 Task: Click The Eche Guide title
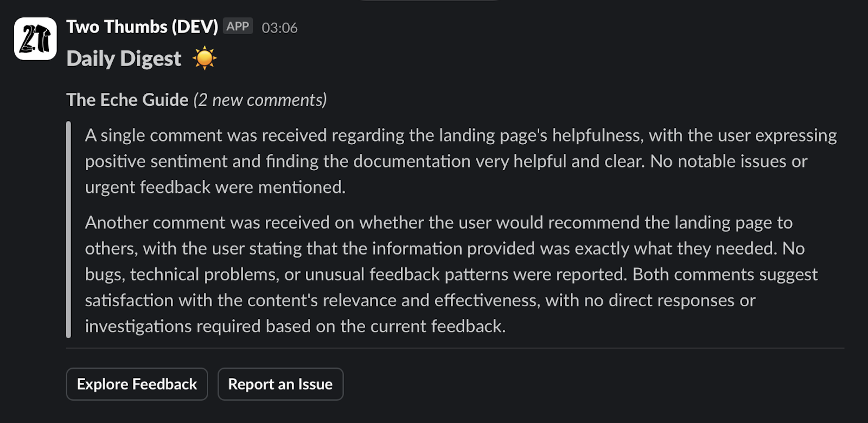click(127, 100)
